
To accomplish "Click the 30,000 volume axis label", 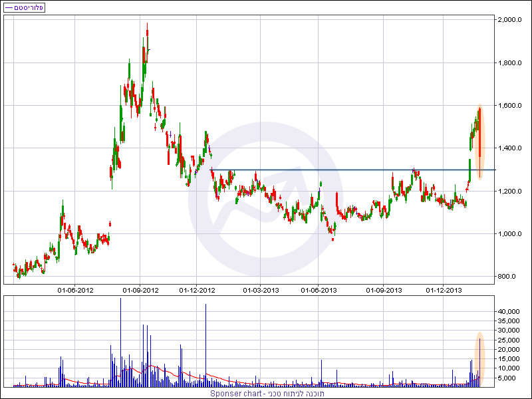I will pyautogui.click(x=509, y=331).
